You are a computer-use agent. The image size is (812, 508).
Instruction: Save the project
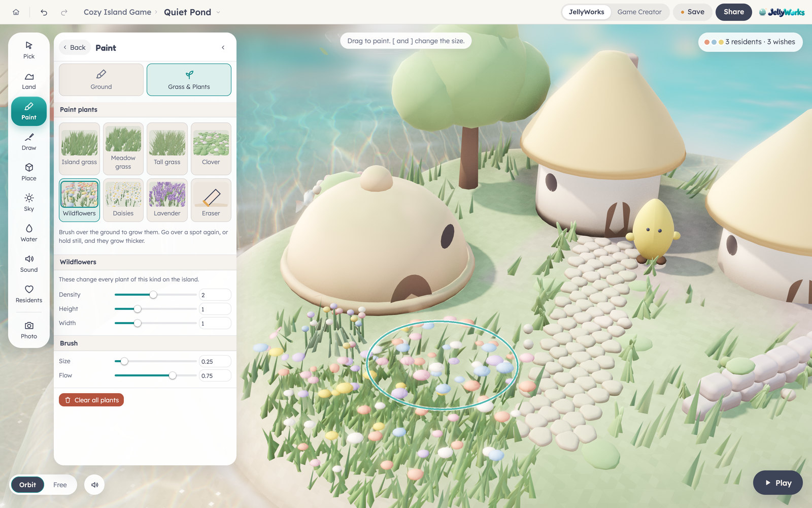[693, 12]
